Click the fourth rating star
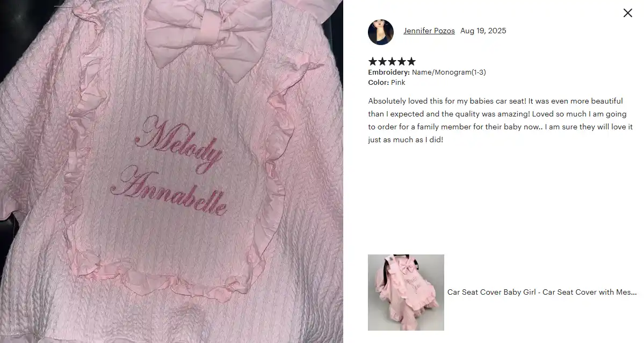The width and height of the screenshot is (644, 343). [402, 62]
